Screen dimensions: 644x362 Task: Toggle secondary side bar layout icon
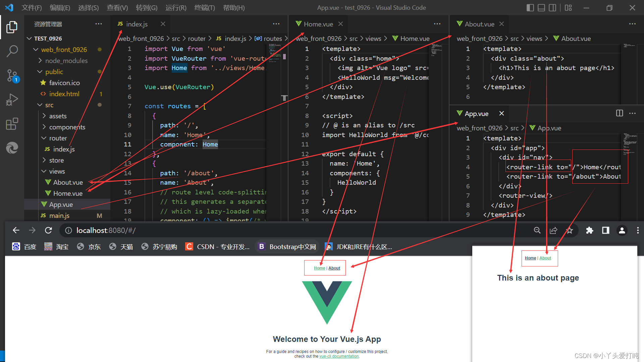[x=552, y=7]
